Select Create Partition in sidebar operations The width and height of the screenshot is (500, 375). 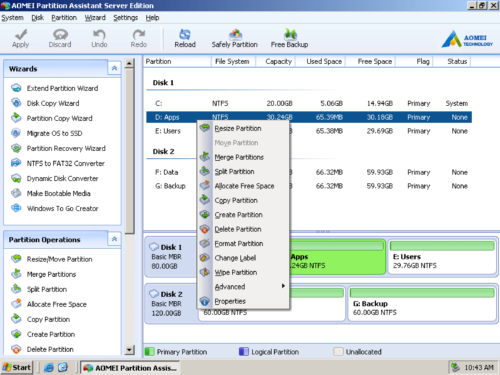click(43, 334)
